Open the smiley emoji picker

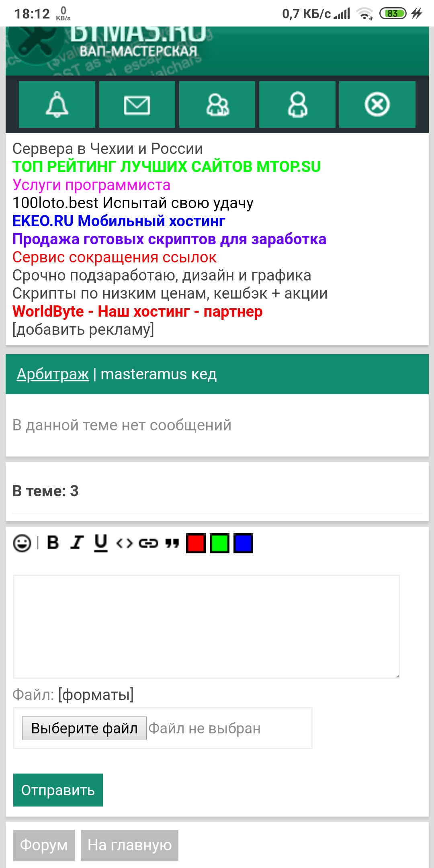tap(22, 543)
